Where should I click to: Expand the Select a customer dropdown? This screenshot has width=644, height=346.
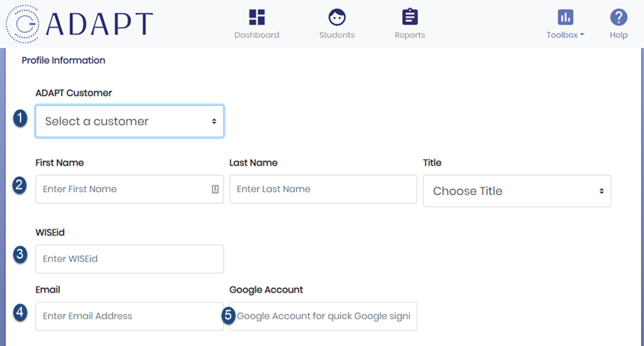[130, 121]
